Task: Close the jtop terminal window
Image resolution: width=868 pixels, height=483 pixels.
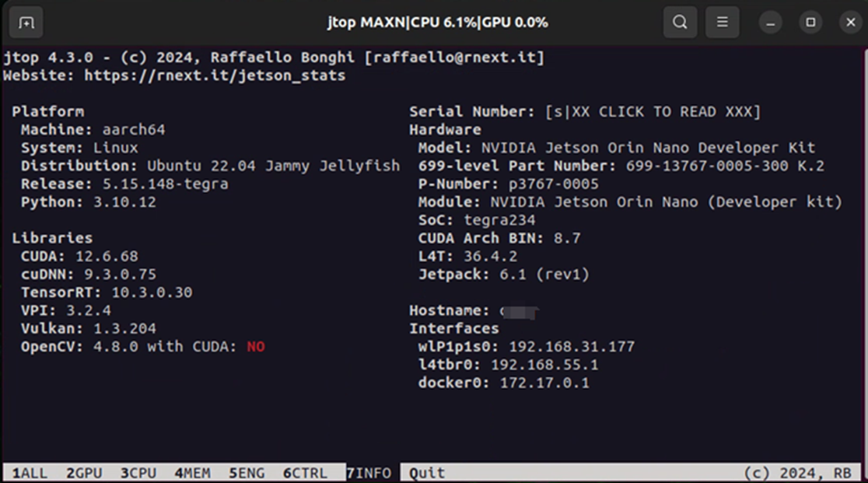Action: (x=851, y=23)
